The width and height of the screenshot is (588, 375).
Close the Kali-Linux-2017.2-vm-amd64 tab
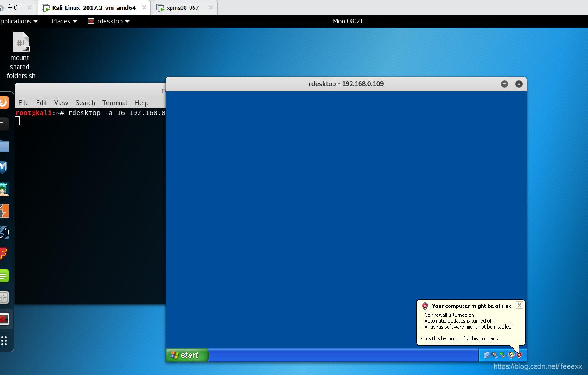coord(145,8)
